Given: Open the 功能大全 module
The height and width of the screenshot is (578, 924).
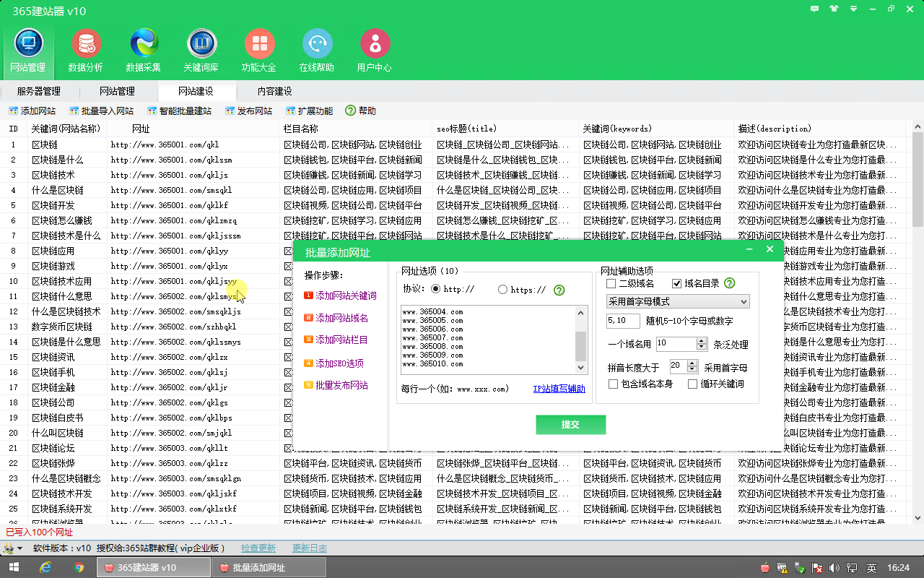Looking at the screenshot, I should [259, 51].
